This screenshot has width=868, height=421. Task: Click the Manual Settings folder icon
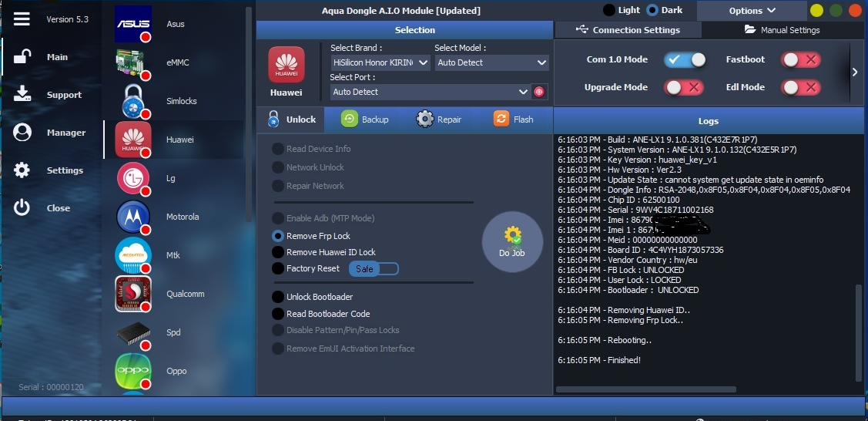click(x=750, y=29)
